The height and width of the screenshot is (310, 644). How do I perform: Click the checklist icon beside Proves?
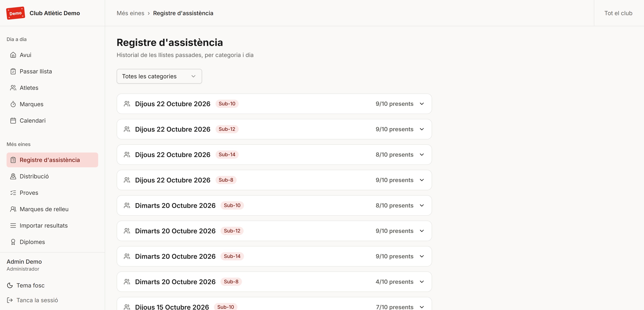click(x=13, y=193)
